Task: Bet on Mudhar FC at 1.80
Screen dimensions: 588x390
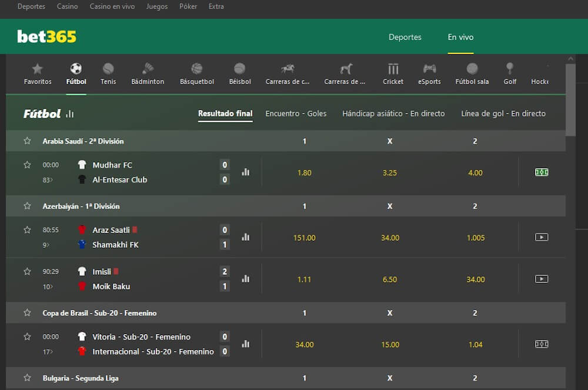Action: tap(304, 172)
